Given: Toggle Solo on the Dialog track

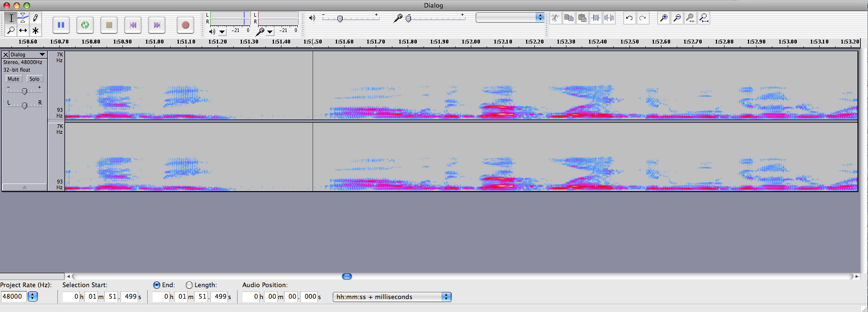Looking at the screenshot, I should [34, 79].
